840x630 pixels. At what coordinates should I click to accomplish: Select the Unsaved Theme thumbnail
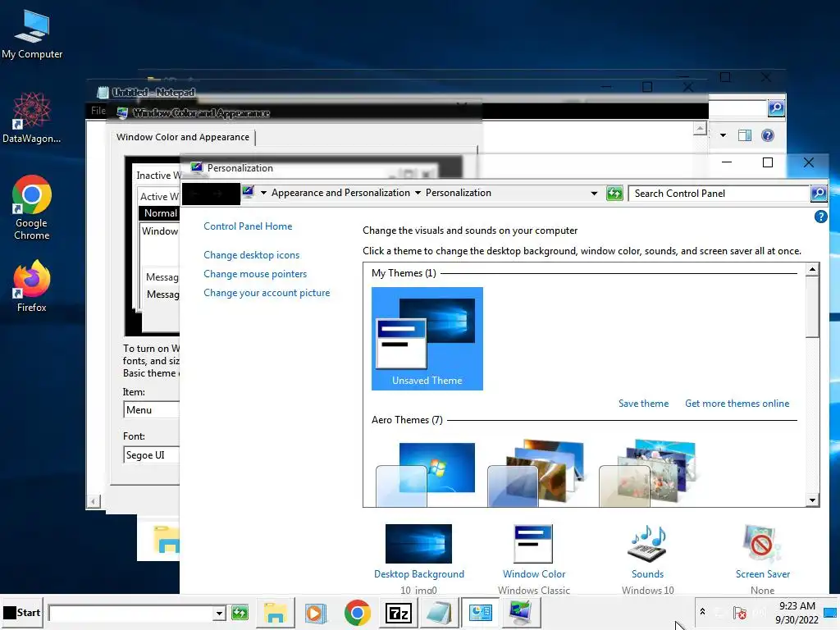[427, 339]
